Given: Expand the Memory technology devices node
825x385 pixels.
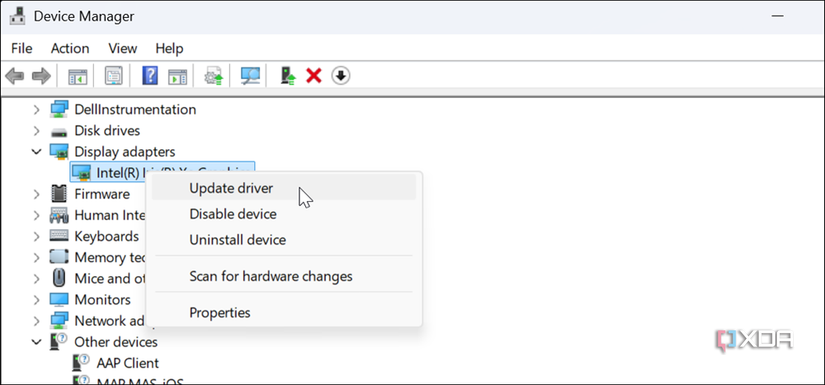Looking at the screenshot, I should [x=36, y=257].
